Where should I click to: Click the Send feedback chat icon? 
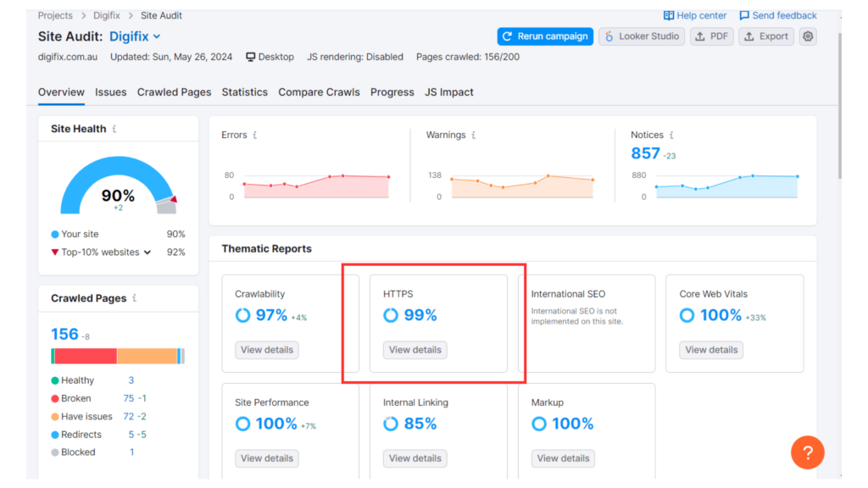point(744,15)
